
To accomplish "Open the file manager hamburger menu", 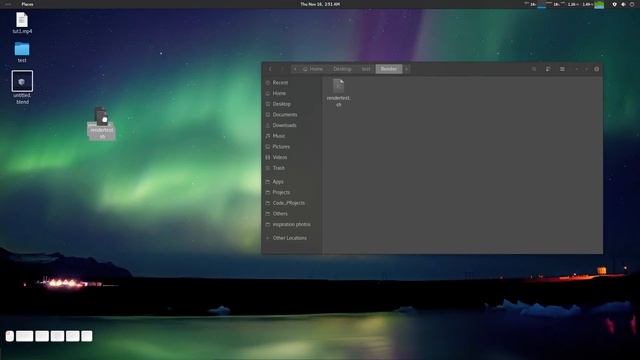I will tap(562, 69).
